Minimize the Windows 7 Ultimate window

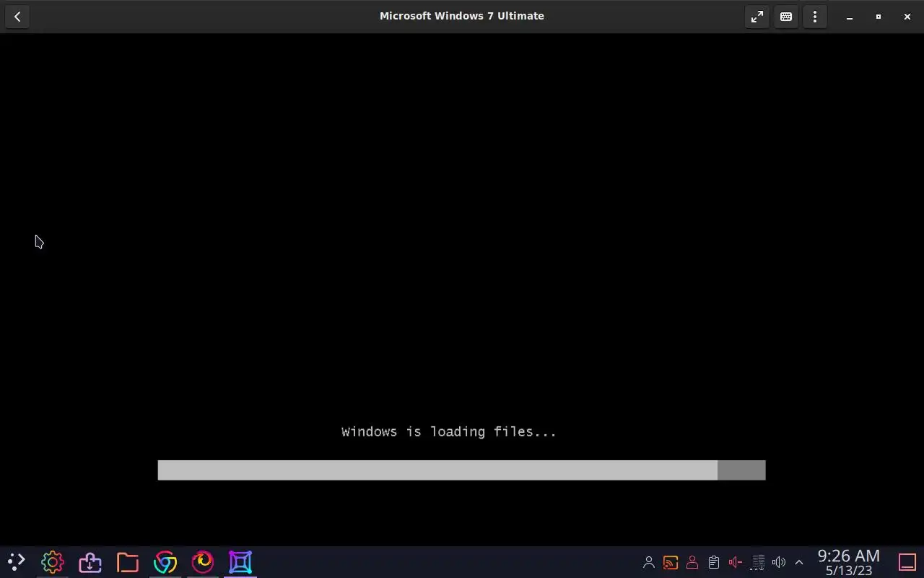point(850,17)
